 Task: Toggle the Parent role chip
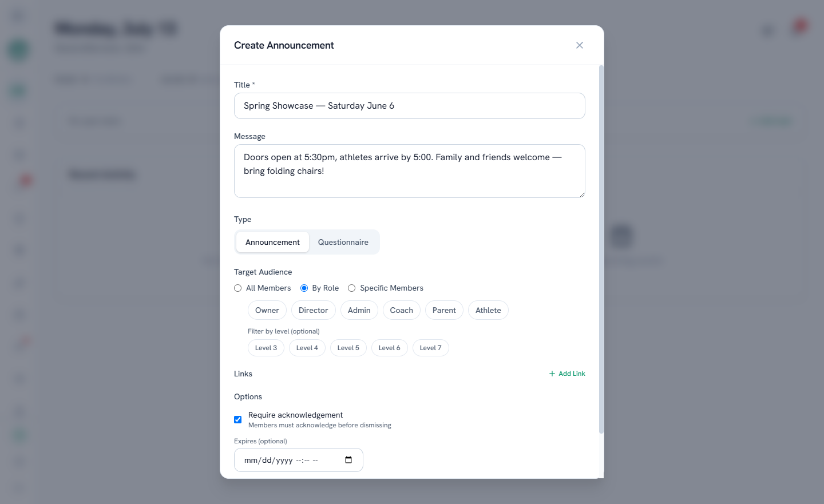(444, 310)
